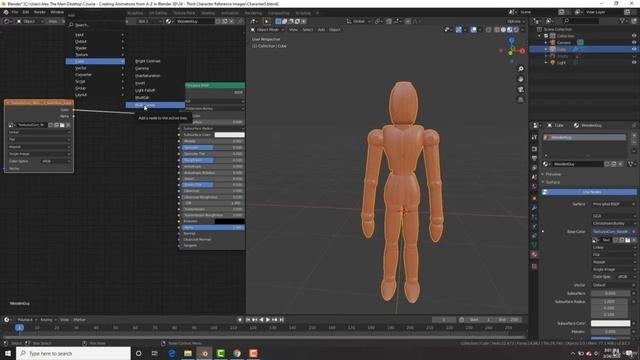This screenshot has height=360, width=640.
Task: Switch perspective/orthographic with the grid icon
Action: click(x=520, y=100)
